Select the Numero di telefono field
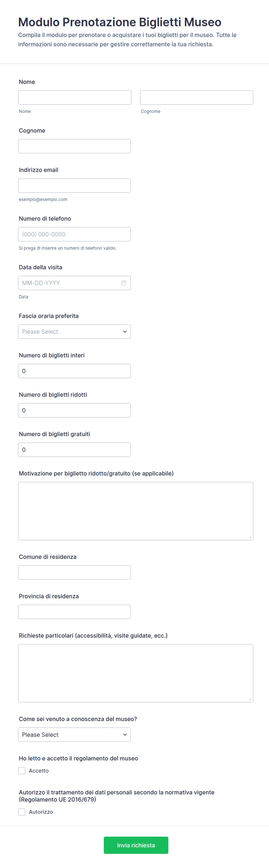The width and height of the screenshot is (269, 868). 74,234
